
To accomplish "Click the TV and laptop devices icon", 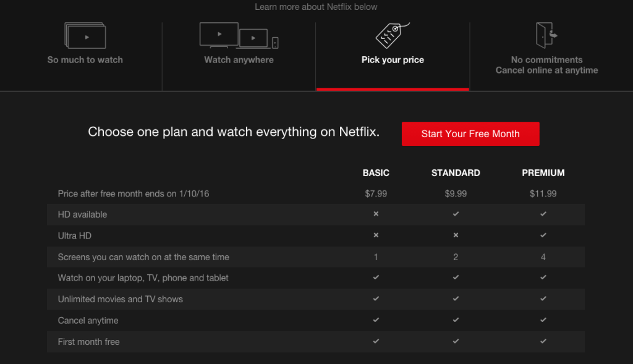I will 239,36.
